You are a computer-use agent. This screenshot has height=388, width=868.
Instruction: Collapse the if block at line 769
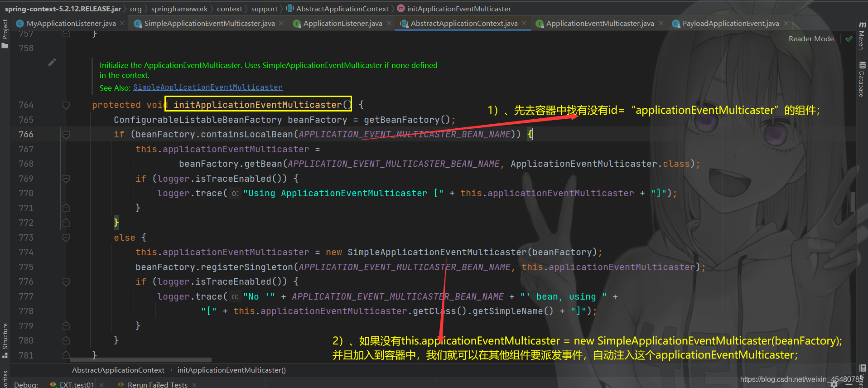coord(66,179)
